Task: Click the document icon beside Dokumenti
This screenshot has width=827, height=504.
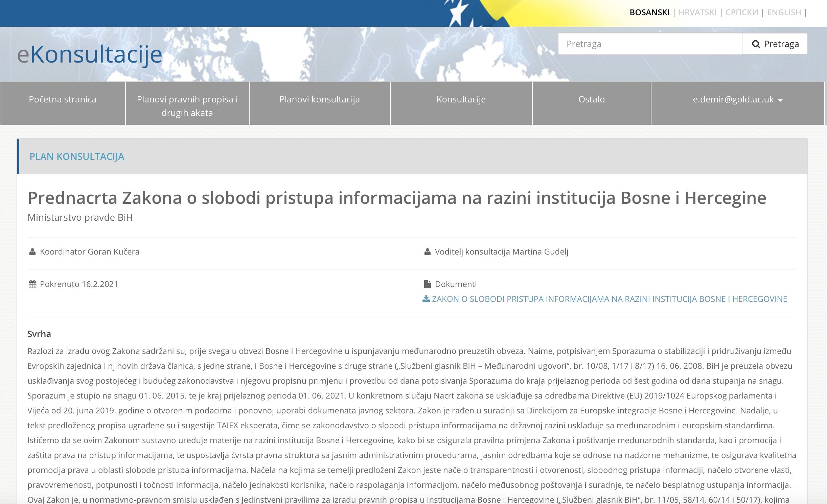Action: tap(428, 284)
